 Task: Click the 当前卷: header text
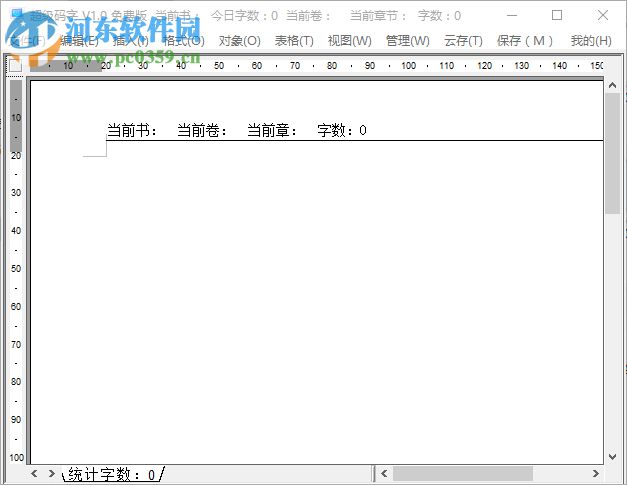click(202, 130)
